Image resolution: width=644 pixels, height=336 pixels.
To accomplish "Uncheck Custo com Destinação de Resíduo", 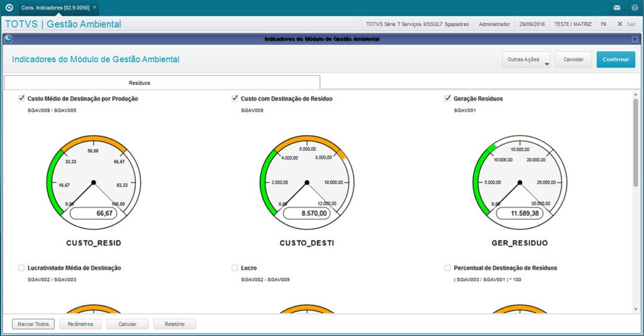I will pos(235,99).
